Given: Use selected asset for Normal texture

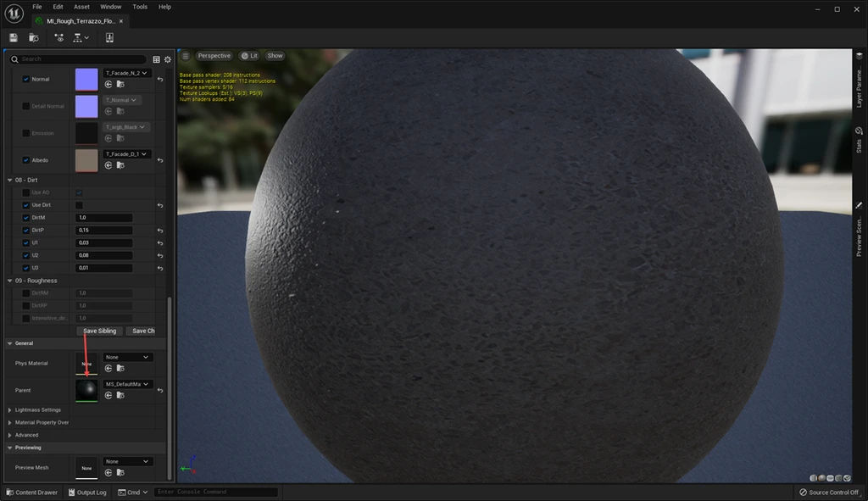Looking at the screenshot, I should click(x=108, y=84).
